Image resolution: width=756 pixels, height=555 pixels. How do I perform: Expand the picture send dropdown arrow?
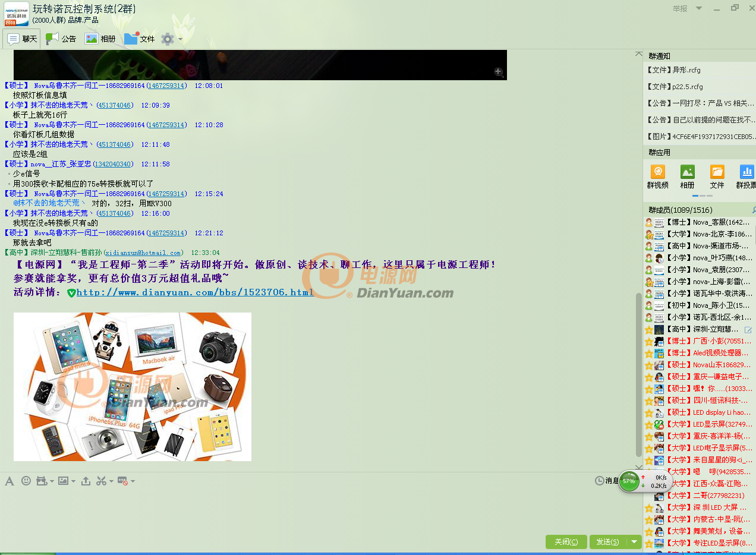(x=73, y=481)
